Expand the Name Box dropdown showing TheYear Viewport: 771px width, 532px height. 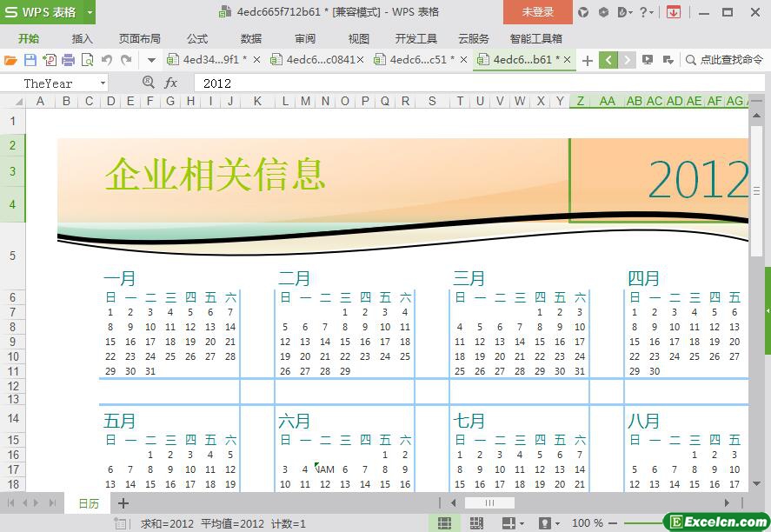tap(103, 83)
